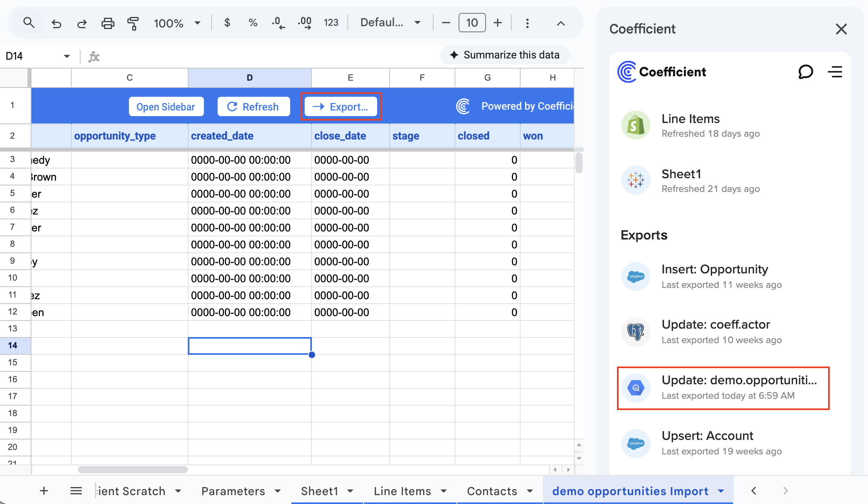This screenshot has height=504, width=868.
Task: Click the print icon
Action: [108, 23]
